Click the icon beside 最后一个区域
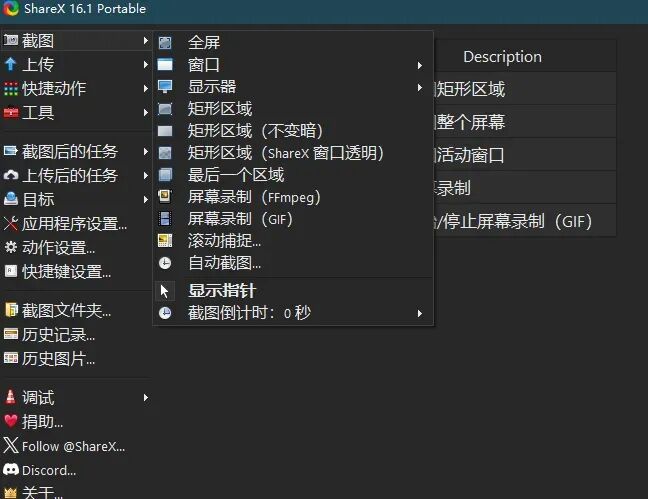 pyautogui.click(x=165, y=174)
